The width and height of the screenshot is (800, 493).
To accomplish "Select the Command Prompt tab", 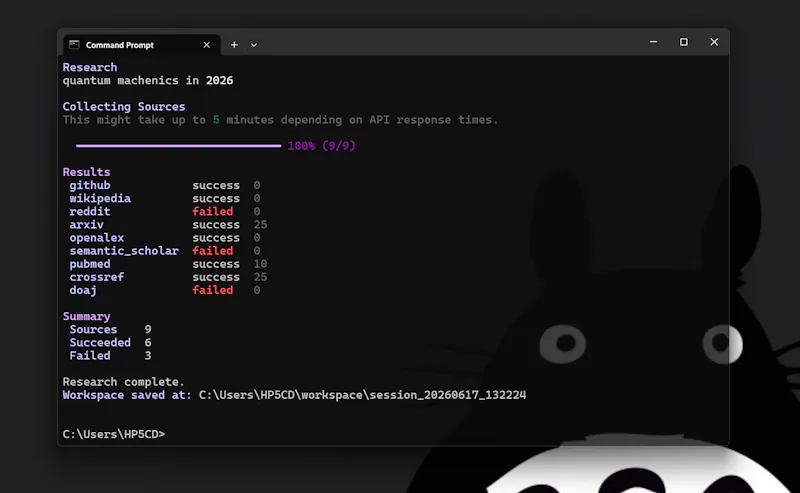I will click(142, 45).
